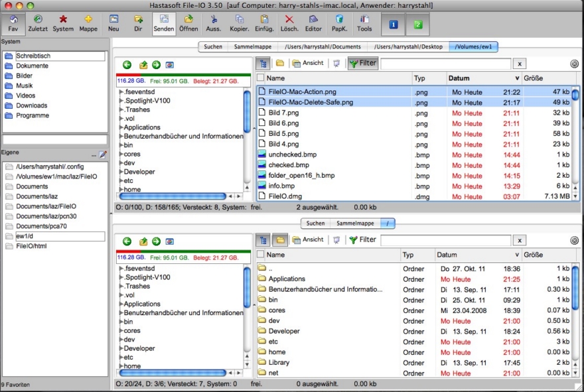Switch to upper Sammelmappe tab
The height and width of the screenshot is (392, 584).
253,46
